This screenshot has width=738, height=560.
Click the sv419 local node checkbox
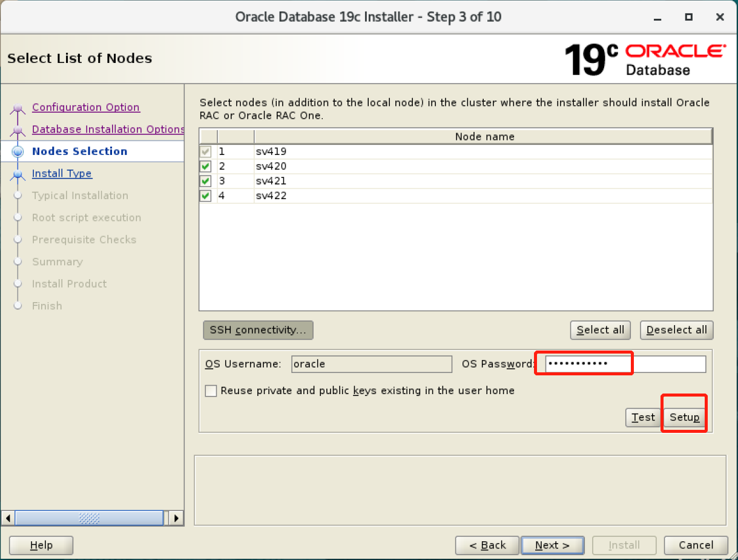[206, 151]
